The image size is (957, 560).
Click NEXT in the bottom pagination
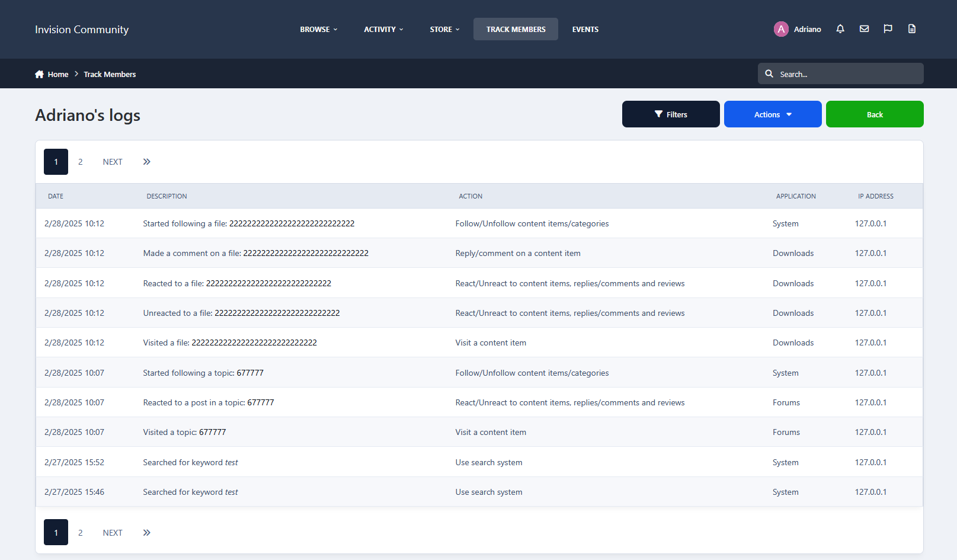(x=113, y=533)
